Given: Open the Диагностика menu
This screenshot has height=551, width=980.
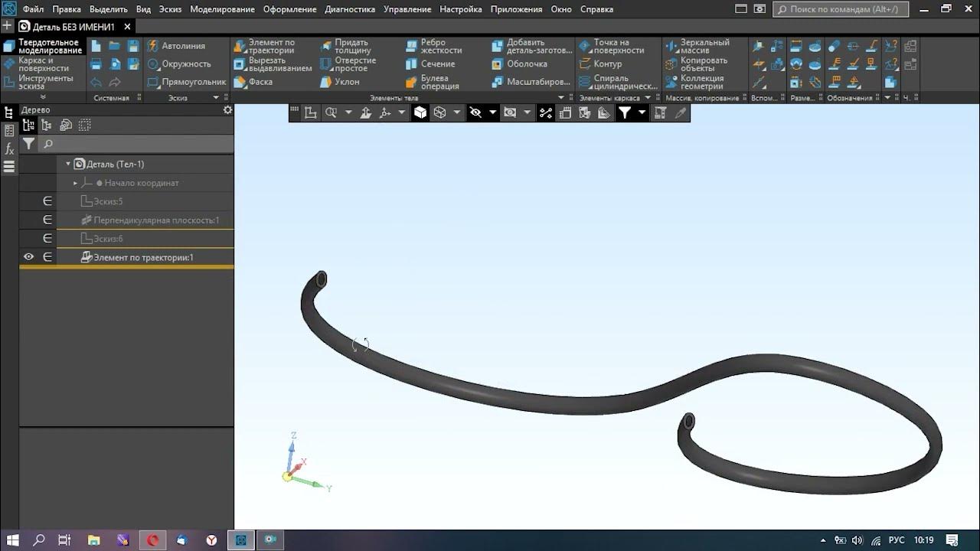Looking at the screenshot, I should [350, 9].
